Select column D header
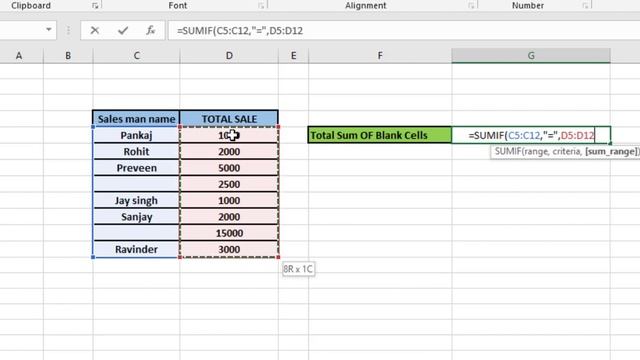This screenshot has height=360, width=640. click(x=229, y=56)
